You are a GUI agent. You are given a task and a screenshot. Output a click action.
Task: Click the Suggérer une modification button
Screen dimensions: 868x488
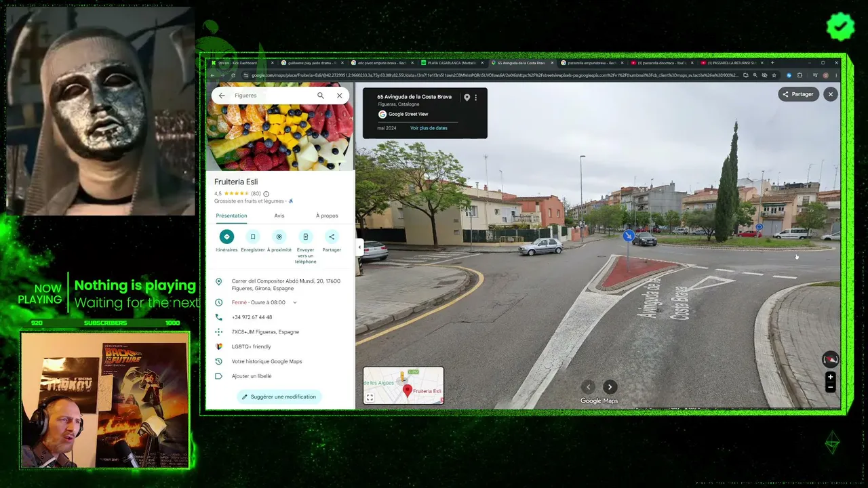[279, 396]
